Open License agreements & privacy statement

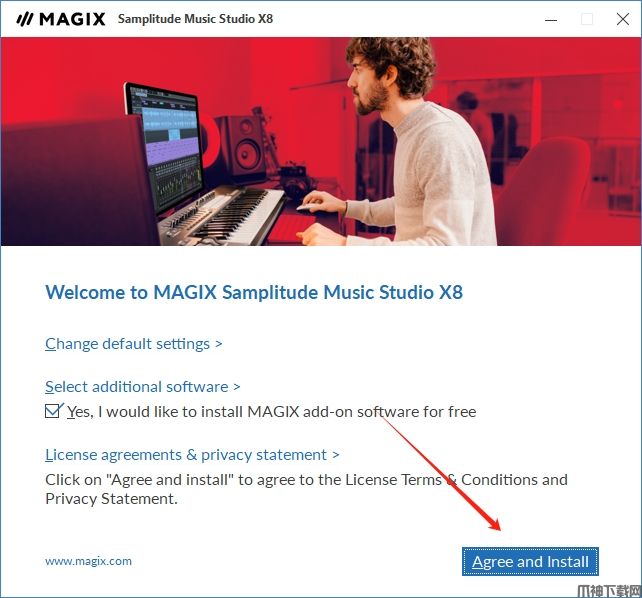point(186,455)
